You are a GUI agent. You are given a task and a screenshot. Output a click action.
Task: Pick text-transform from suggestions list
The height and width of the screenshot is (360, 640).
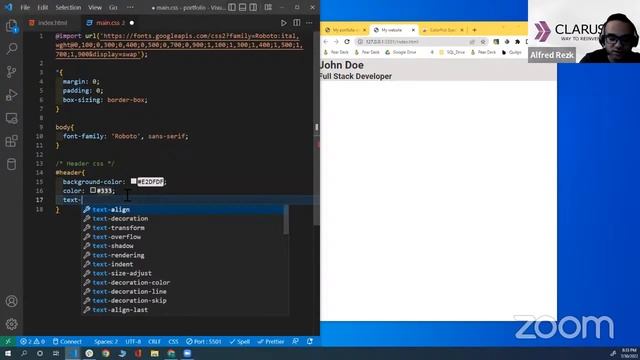pos(182,228)
